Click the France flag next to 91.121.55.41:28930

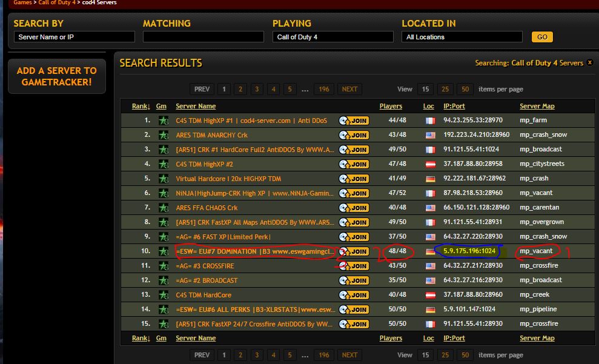tap(430, 324)
